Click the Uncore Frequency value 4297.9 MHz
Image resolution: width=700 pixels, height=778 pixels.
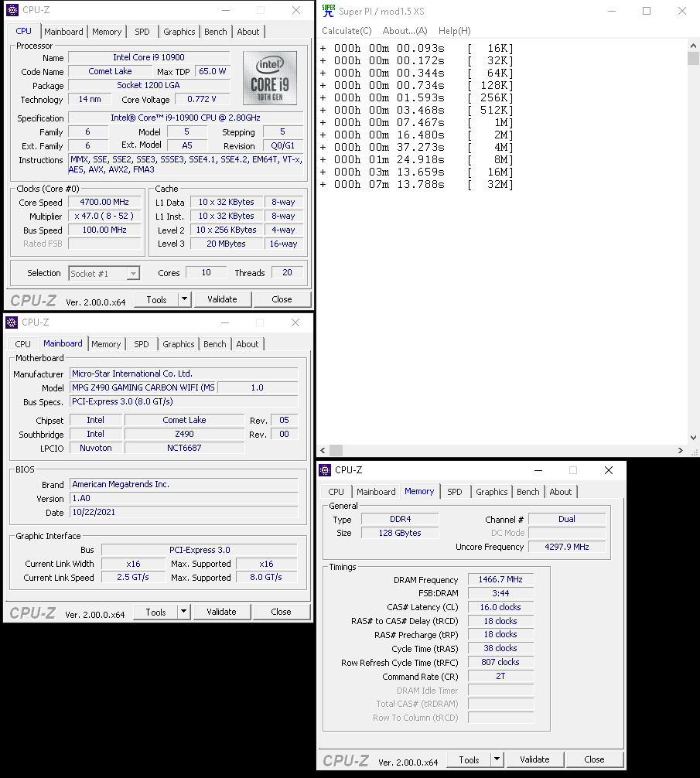[x=567, y=547]
